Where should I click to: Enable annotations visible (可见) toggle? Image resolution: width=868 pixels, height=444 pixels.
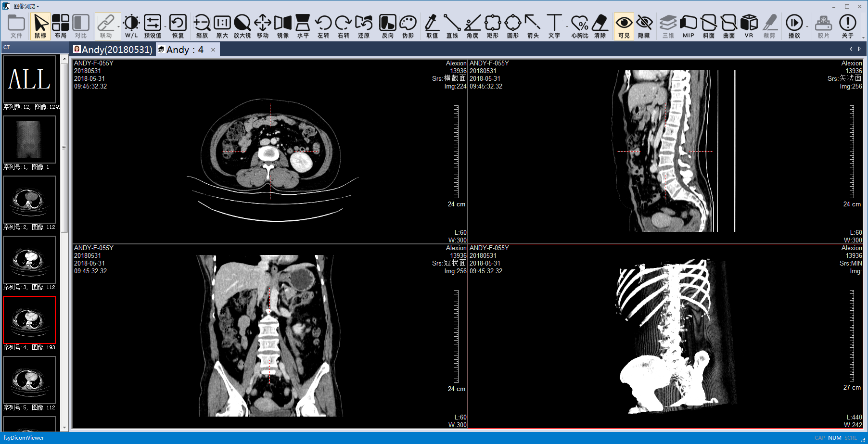[624, 26]
